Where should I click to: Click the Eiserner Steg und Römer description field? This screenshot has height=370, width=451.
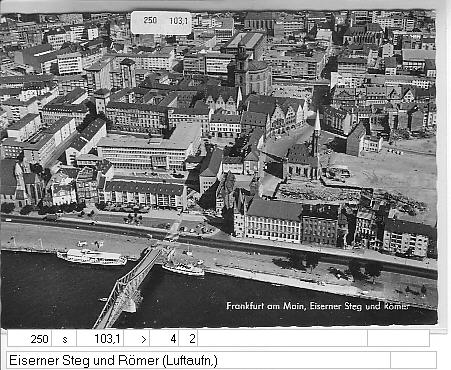(198, 360)
